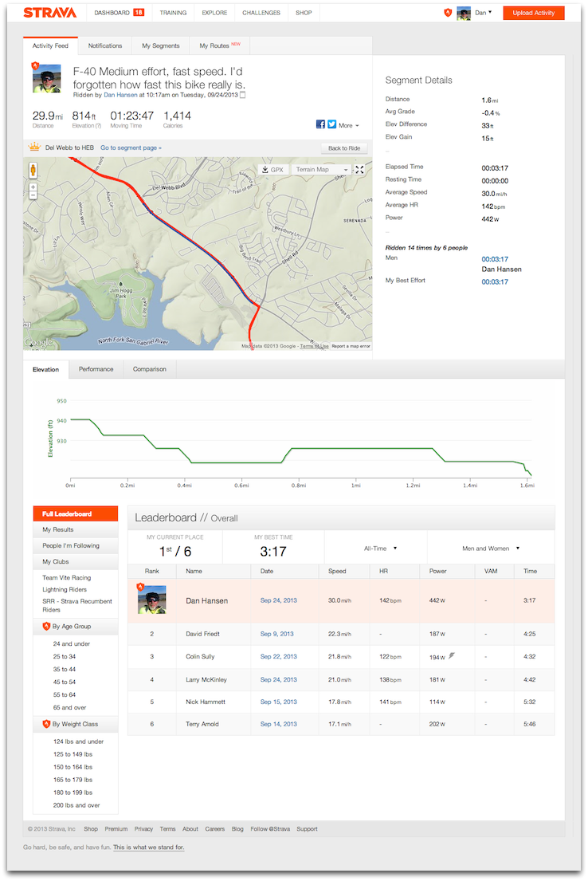This screenshot has width=588, height=881.
Task: Download the GPX file
Action: click(273, 169)
